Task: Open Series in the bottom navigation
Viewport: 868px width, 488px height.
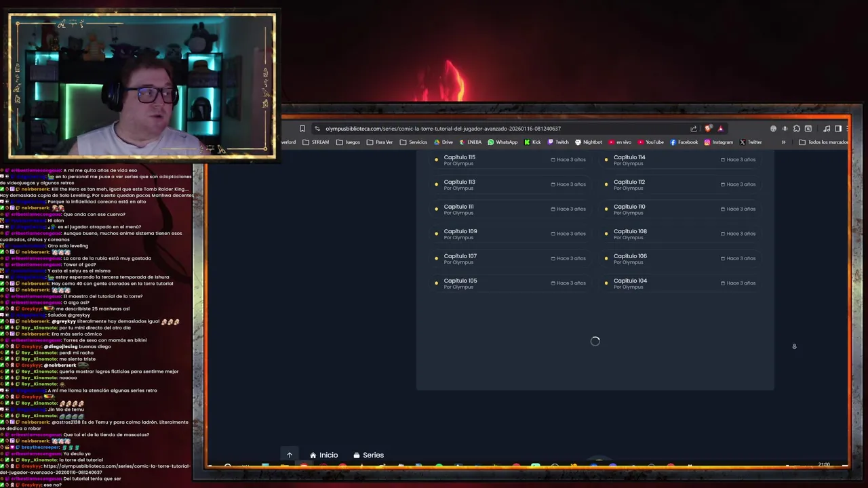Action: click(x=368, y=455)
